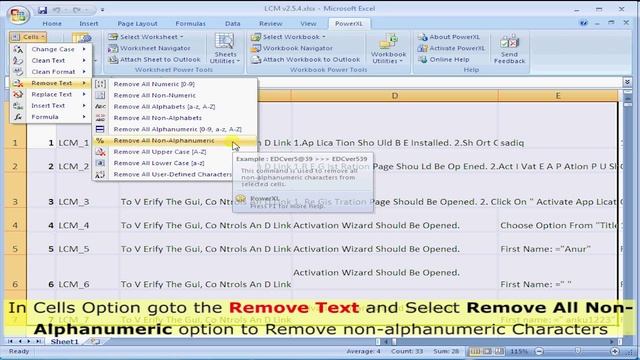Click the Formula fx icon
Image resolution: width=640 pixels, height=360 pixels.
click(x=18, y=117)
